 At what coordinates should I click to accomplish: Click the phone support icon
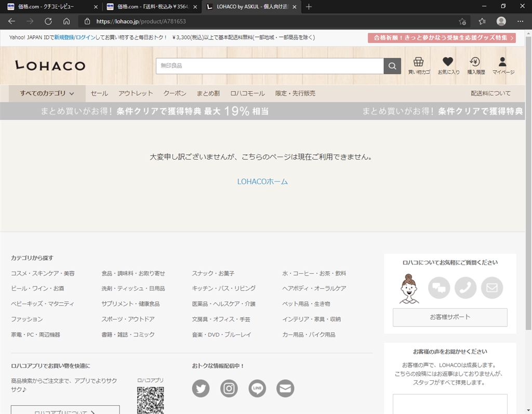[465, 288]
